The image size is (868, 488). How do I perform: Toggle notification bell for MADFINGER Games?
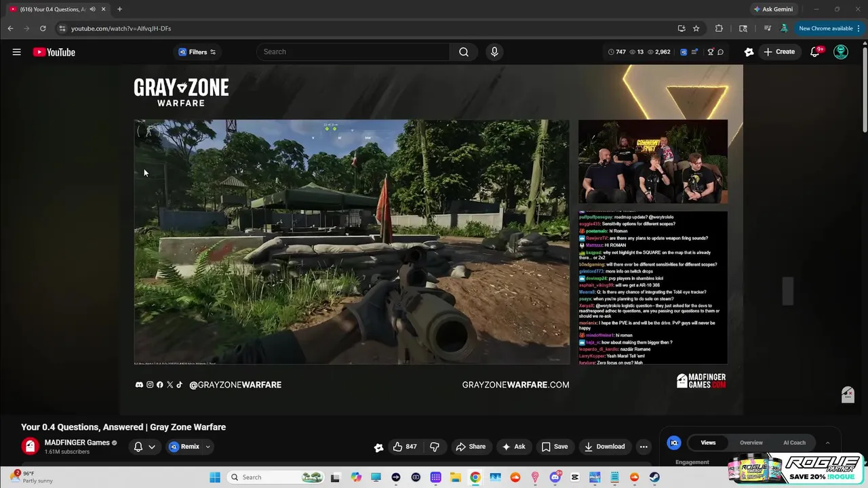[x=138, y=447]
